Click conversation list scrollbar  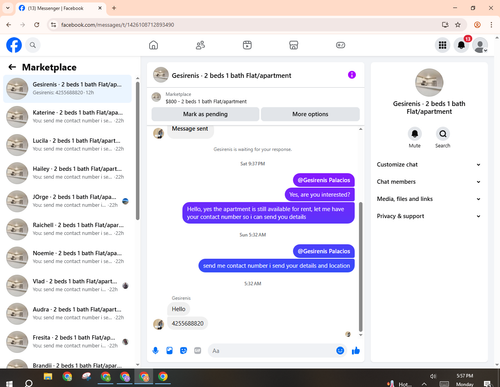pyautogui.click(x=137, y=151)
